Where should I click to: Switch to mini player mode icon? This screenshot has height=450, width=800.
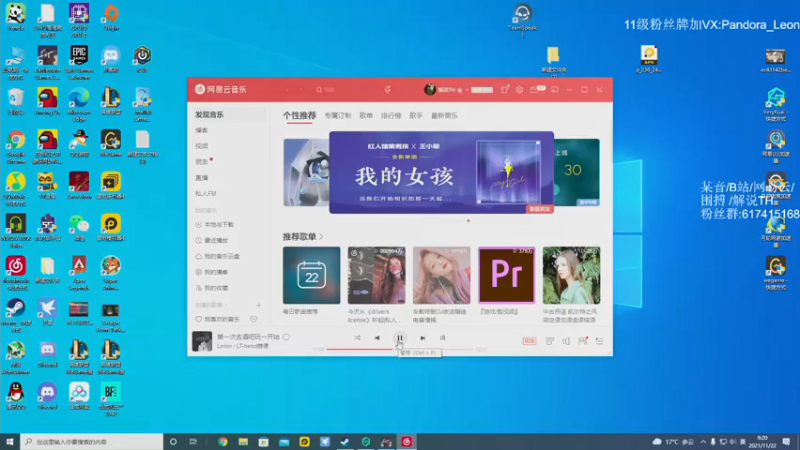555,89
